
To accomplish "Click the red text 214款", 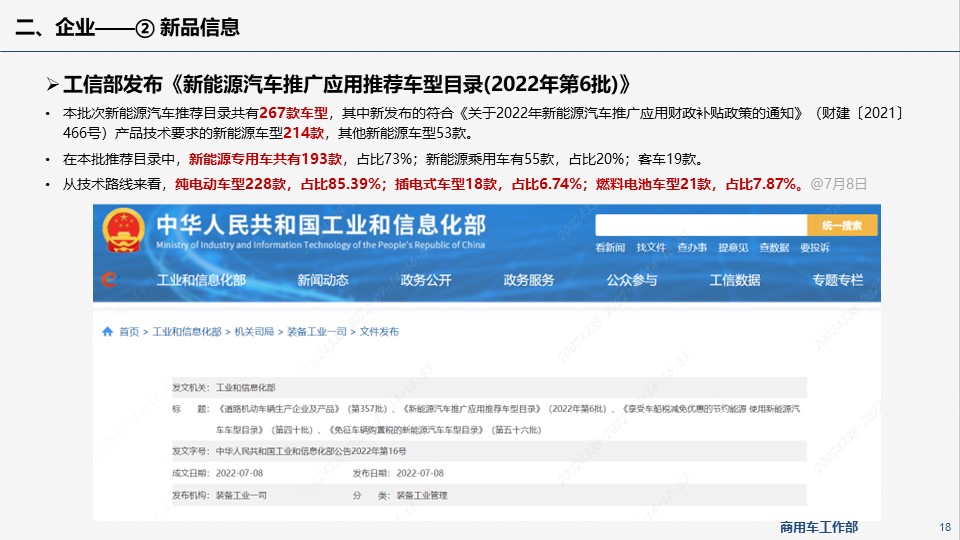I will coord(304,133).
